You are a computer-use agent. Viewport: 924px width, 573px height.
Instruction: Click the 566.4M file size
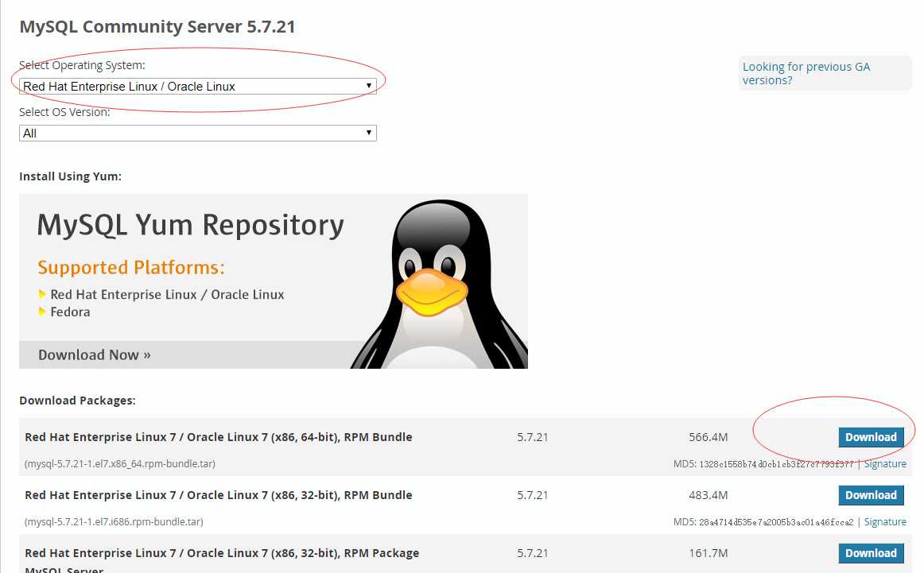709,437
